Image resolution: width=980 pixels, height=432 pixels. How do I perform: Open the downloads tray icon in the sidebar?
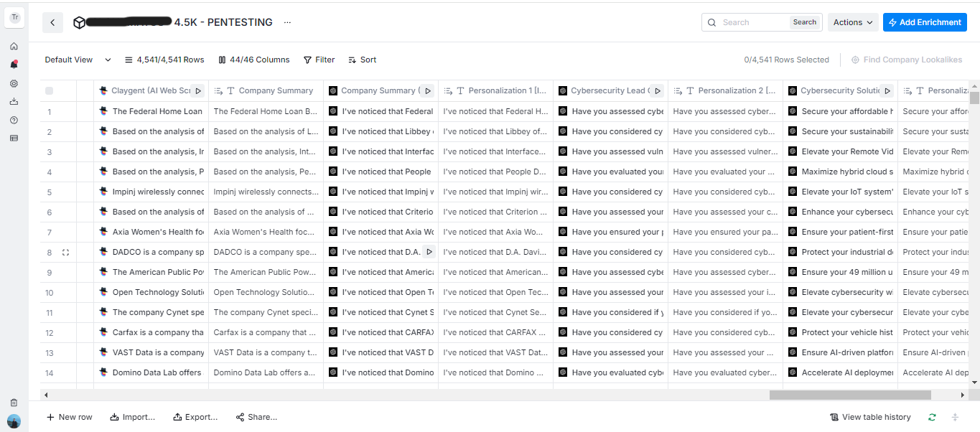pos(14,101)
